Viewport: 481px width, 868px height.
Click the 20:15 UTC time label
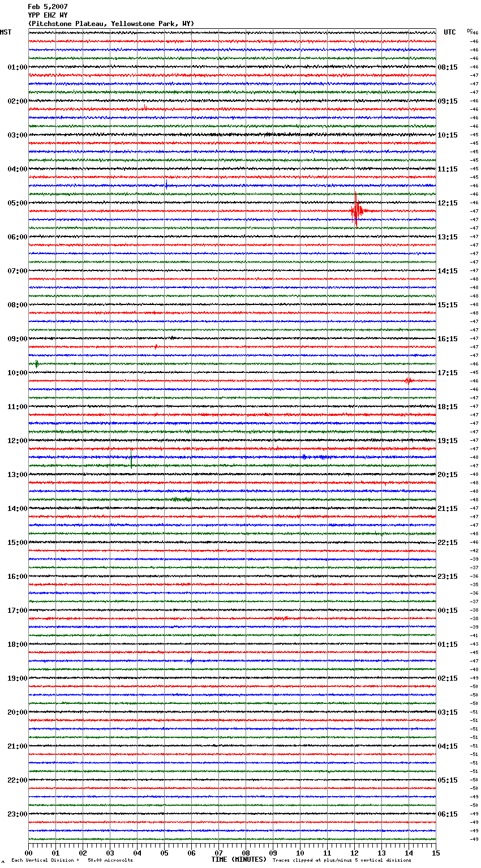(448, 475)
